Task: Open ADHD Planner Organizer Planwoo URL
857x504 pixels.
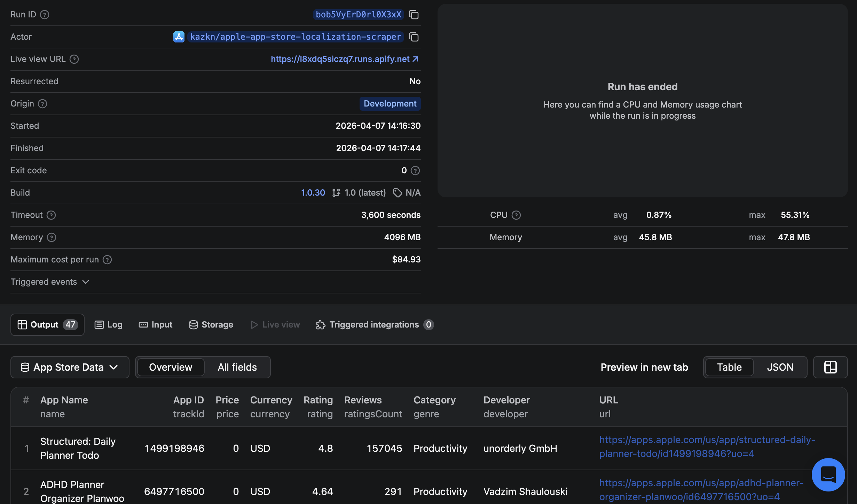Action: pos(701,490)
